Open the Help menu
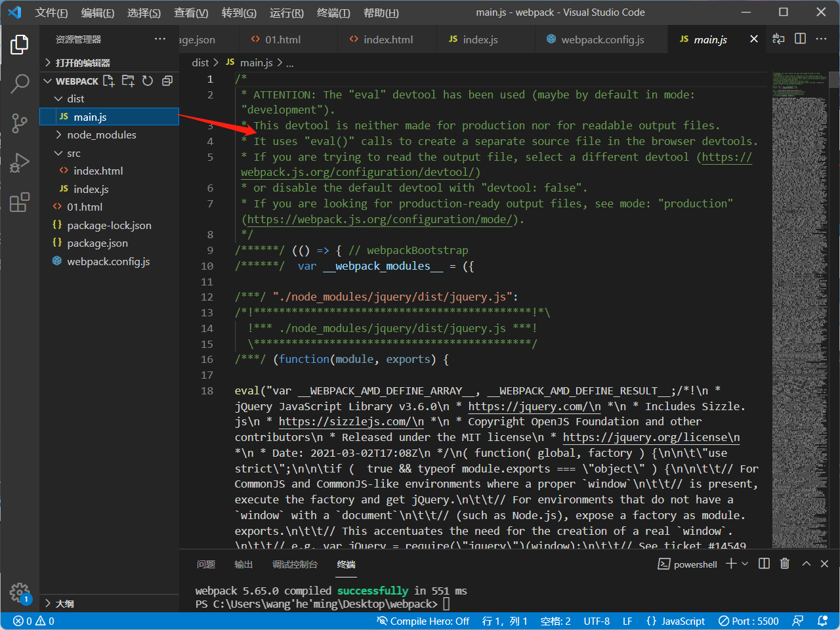 381,12
